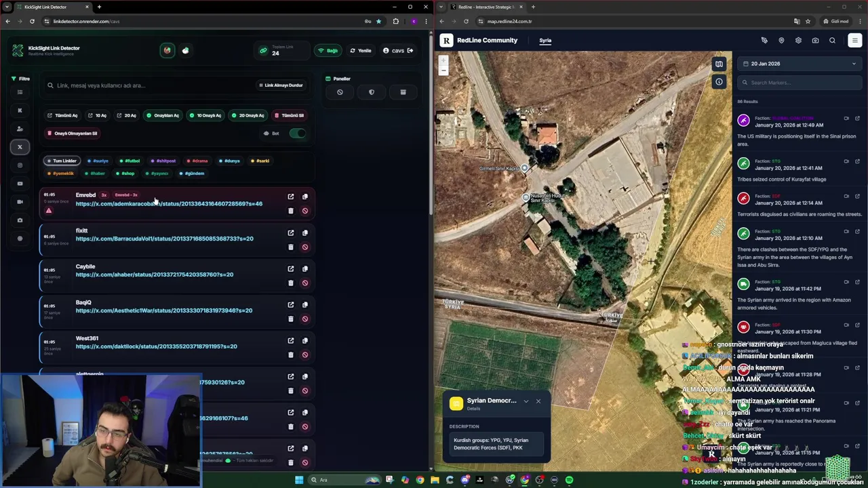
Task: Open RedLine settings gear icon
Action: (798, 41)
